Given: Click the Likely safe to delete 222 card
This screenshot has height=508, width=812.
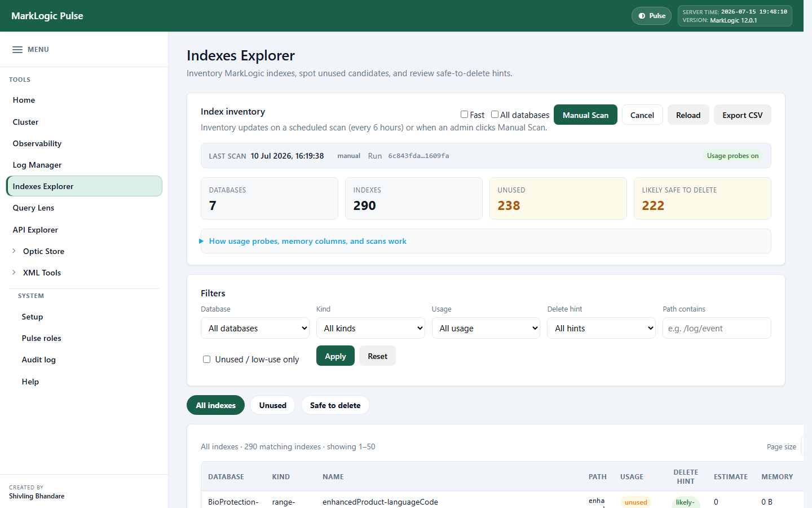Looking at the screenshot, I should 703,198.
